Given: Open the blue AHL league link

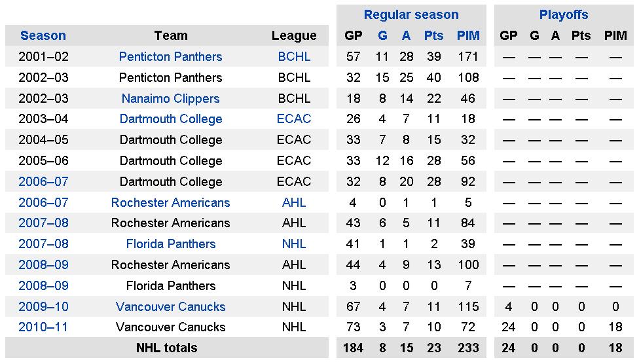Looking at the screenshot, I should click(x=294, y=202).
